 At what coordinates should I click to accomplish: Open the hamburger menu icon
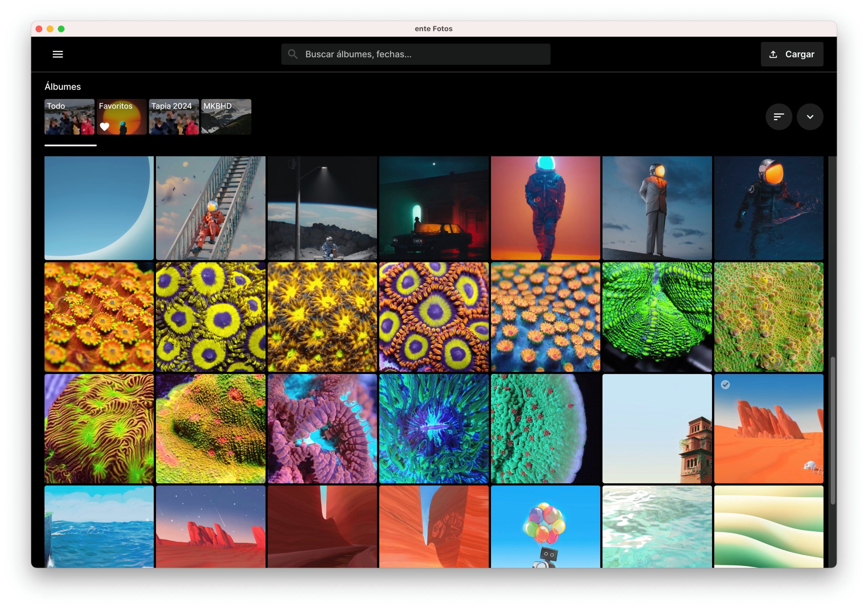click(x=57, y=54)
